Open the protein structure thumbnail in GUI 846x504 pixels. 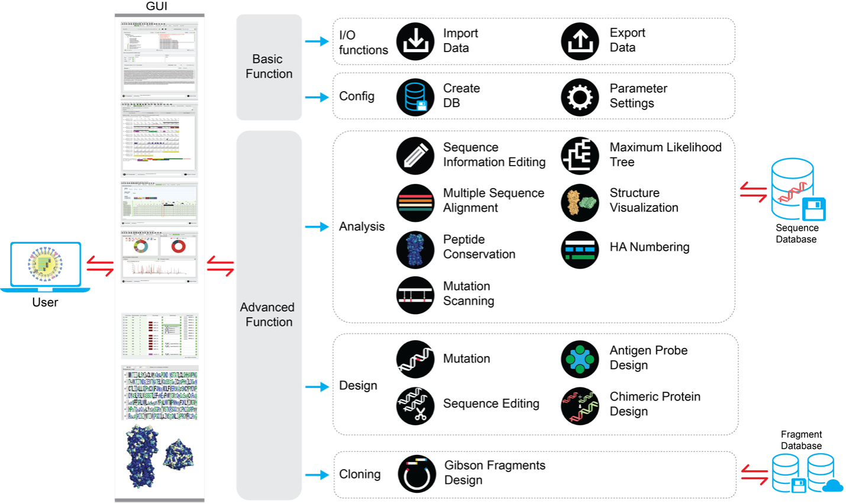coord(159,457)
